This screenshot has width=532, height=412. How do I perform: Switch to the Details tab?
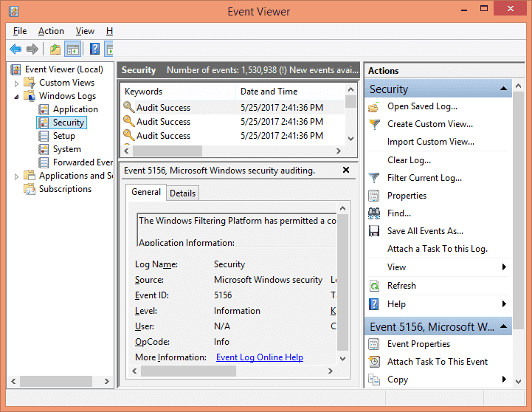182,193
